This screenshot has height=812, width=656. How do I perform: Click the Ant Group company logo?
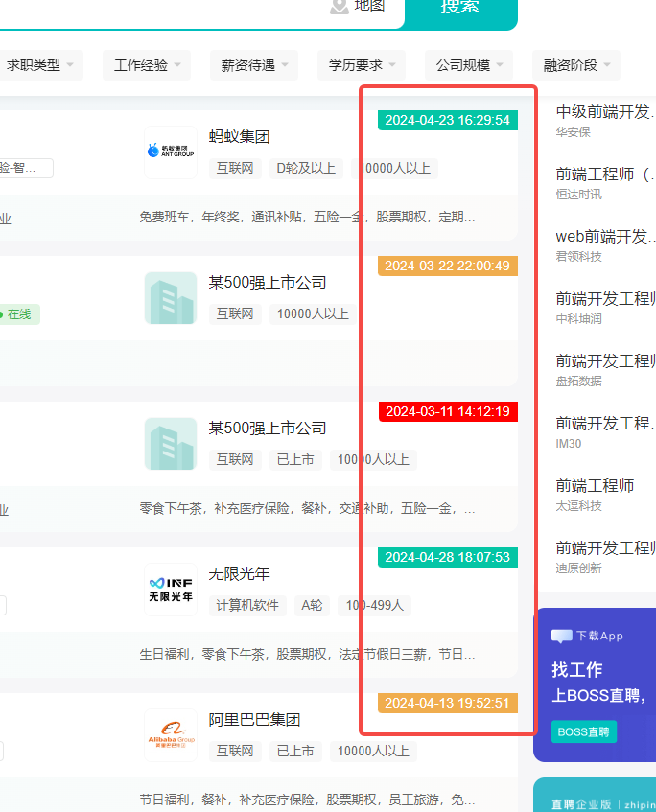click(x=171, y=151)
